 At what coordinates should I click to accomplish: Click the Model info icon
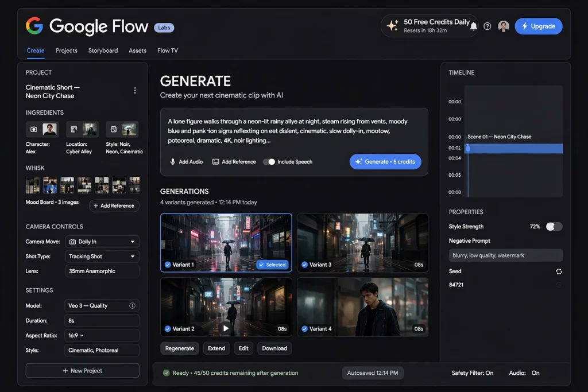(132, 305)
